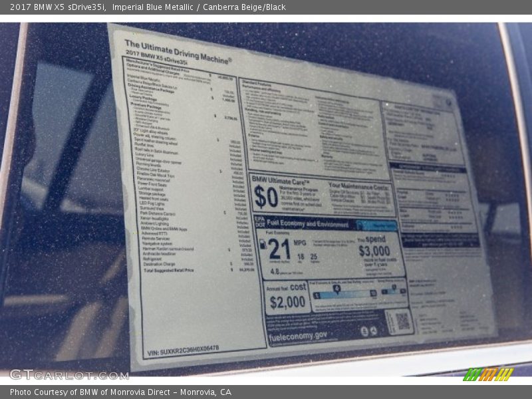Click the fuel pump icon beside 21 MPG
Image resolution: width=532 pixels, height=399 pixels.
coord(262,245)
